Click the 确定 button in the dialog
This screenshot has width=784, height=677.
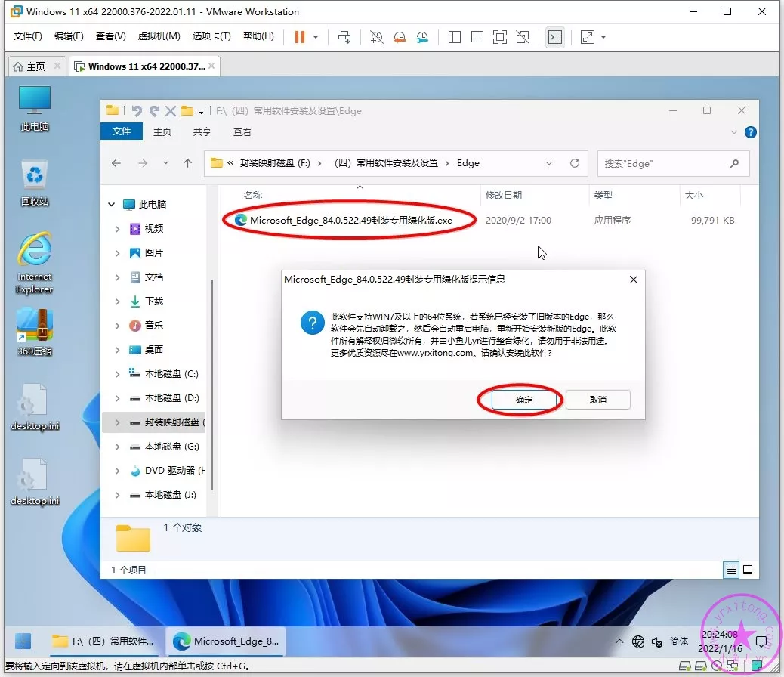[523, 400]
